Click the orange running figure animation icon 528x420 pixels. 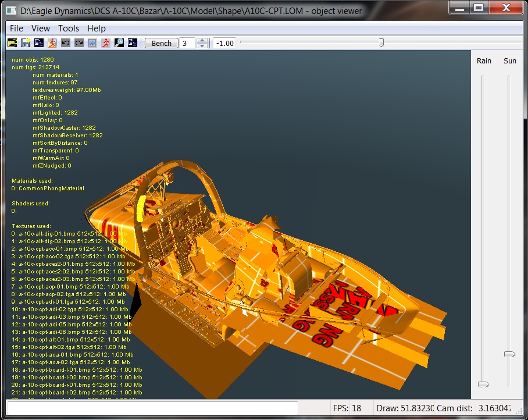52,43
